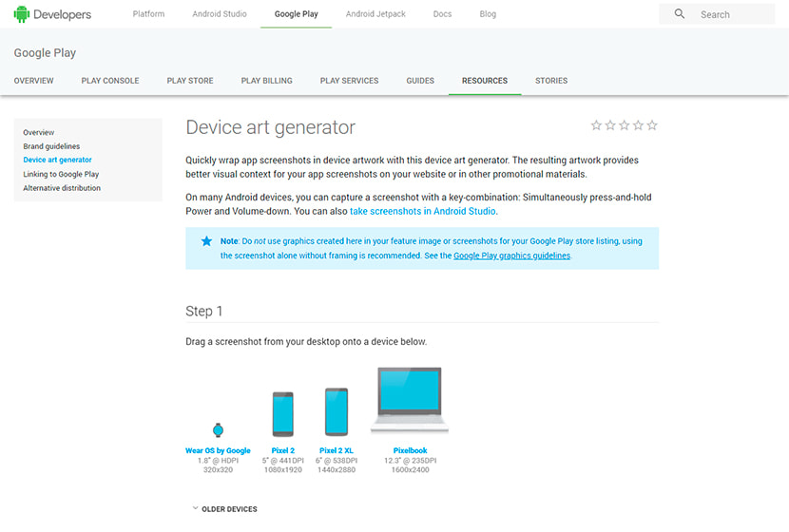Open Device art generator sidebar link
Viewport: 789px width, 532px height.
(x=57, y=160)
